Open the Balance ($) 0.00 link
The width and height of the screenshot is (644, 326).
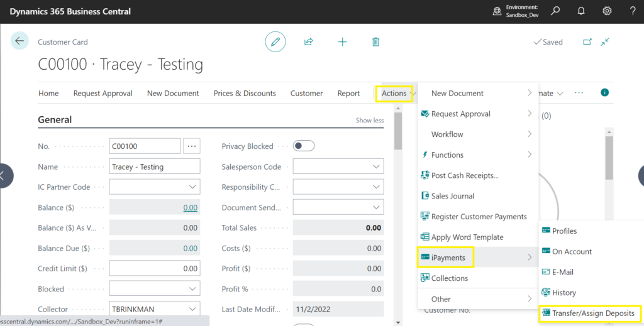click(x=190, y=208)
